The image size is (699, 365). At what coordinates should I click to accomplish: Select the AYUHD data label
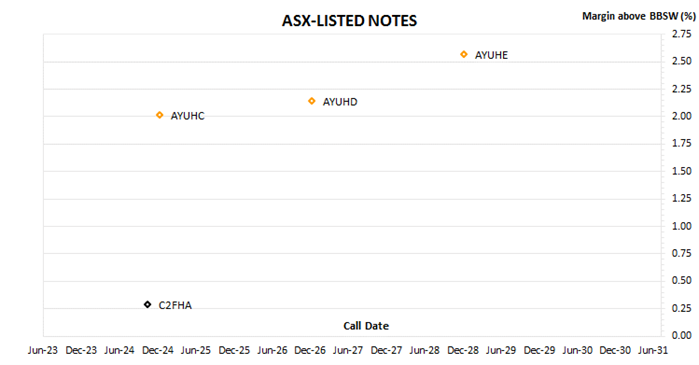340,102
